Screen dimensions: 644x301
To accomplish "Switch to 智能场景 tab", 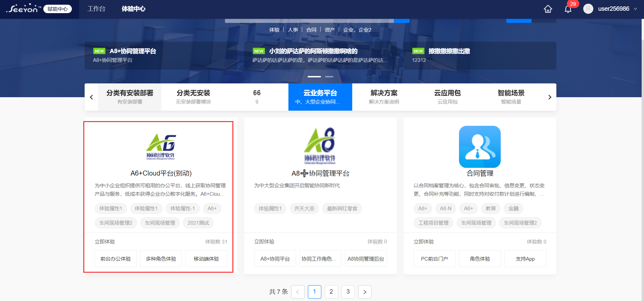I will [x=511, y=97].
